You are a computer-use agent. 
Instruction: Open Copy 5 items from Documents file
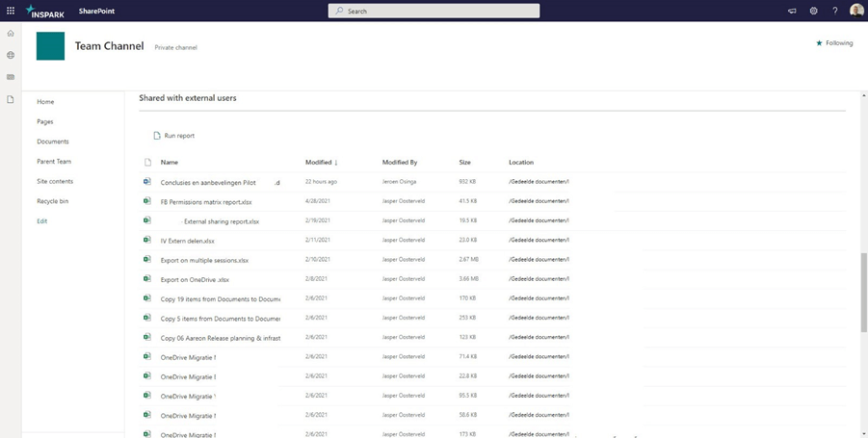221,319
